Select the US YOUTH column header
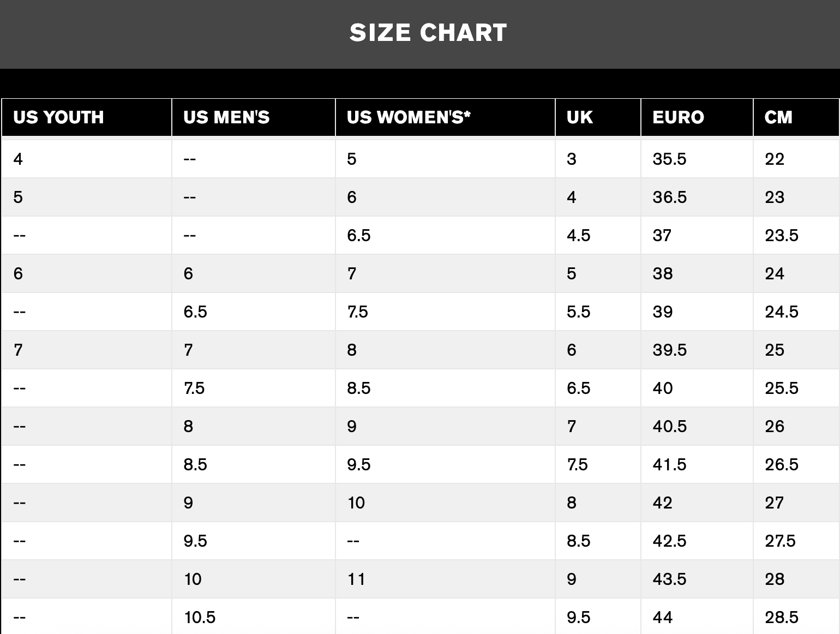Screen dimensions: 840x634 87,117
